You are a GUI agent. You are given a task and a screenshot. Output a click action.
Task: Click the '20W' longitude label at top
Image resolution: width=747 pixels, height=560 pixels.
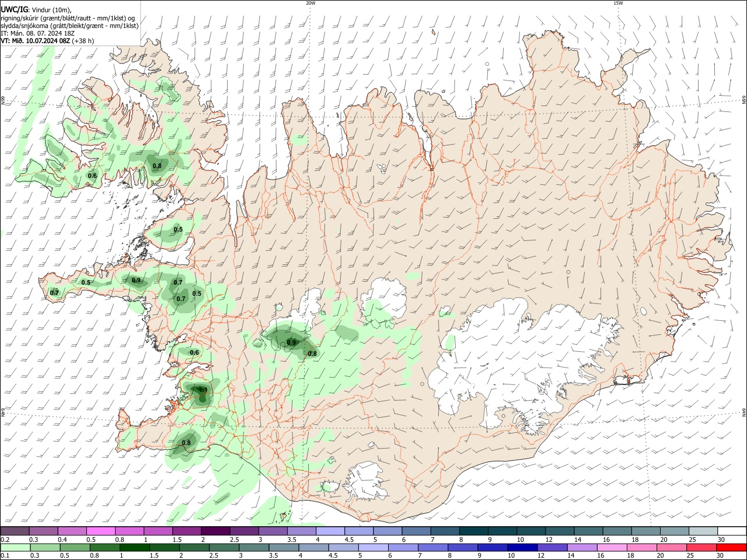pos(310,3)
